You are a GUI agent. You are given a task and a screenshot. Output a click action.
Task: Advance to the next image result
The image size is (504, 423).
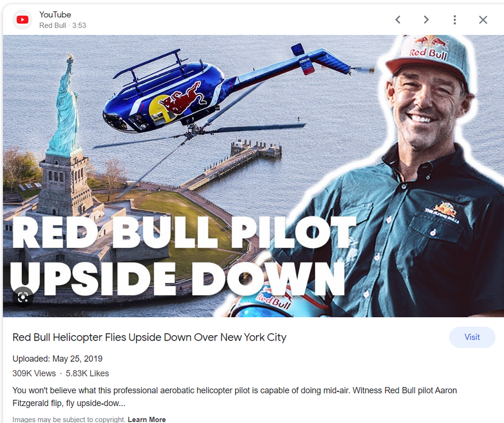(426, 20)
